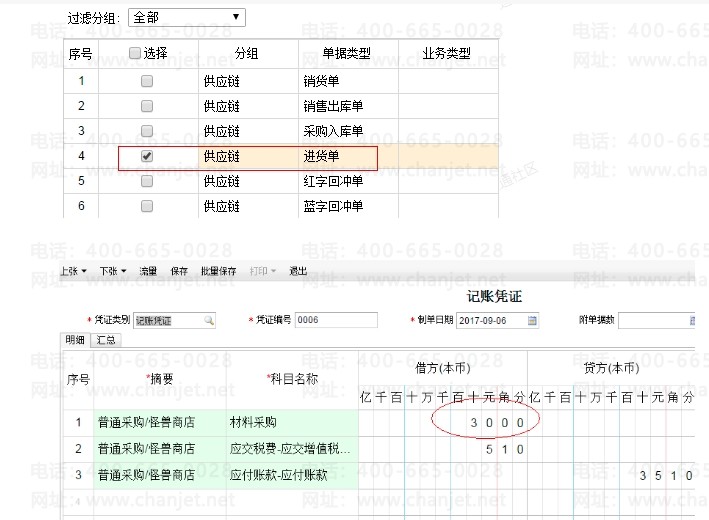
Task: Select the 应付账款-应付账款 account cell
Action: (293, 475)
